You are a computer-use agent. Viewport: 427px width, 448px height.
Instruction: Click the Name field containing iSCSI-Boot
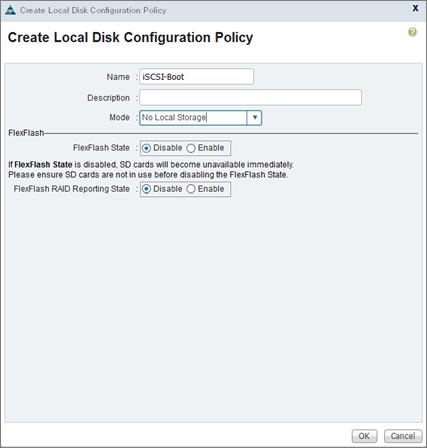(196, 77)
